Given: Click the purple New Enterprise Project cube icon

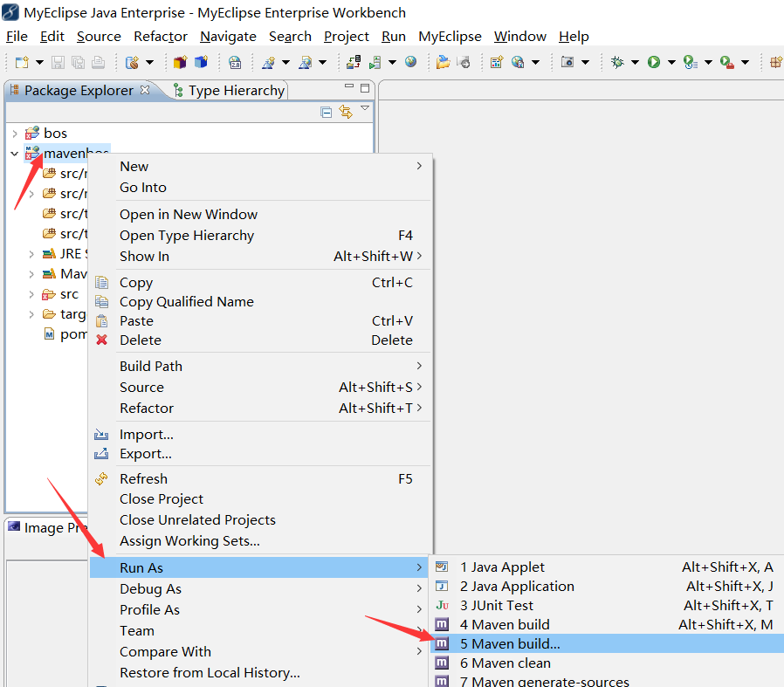Looking at the screenshot, I should tap(180, 63).
